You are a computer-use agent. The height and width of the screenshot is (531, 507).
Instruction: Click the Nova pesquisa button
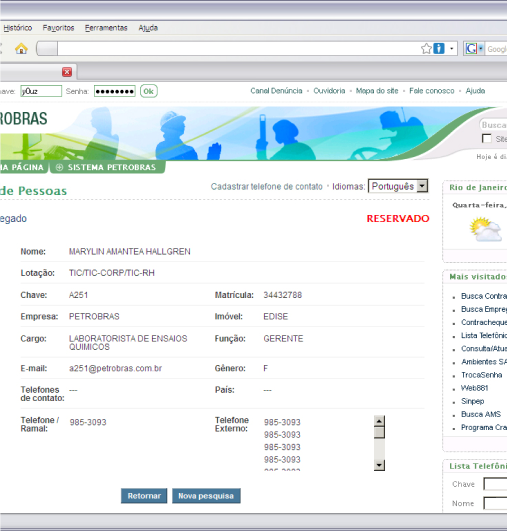206,496
